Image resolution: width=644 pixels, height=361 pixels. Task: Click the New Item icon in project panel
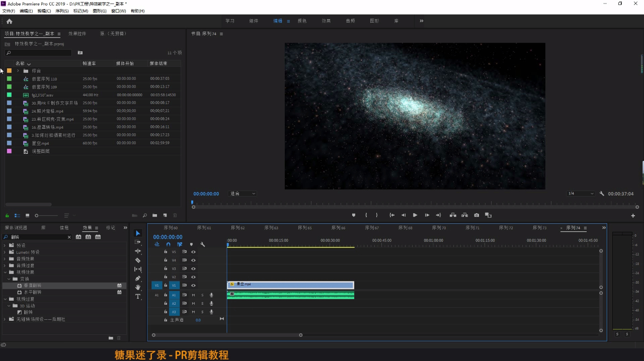coord(165,216)
